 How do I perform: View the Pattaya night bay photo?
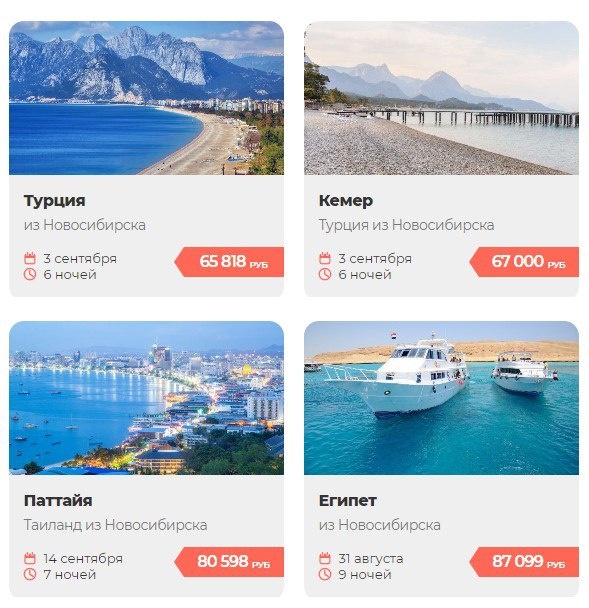click(147, 398)
